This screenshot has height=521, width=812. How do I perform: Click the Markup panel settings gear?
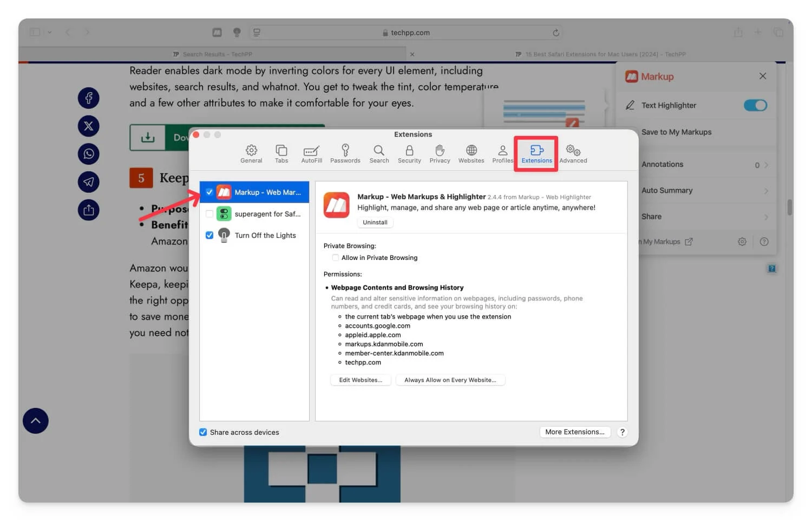pyautogui.click(x=742, y=242)
